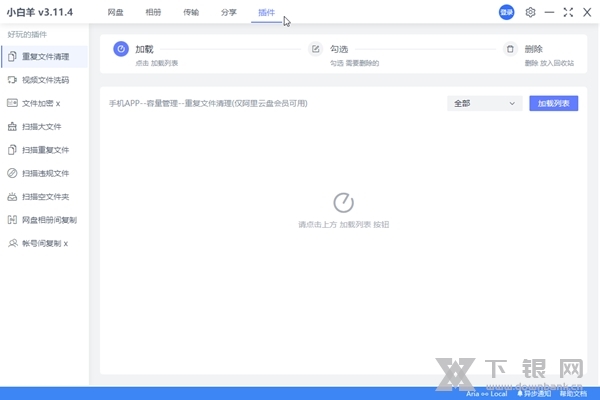Image resolution: width=600 pixels, height=400 pixels.
Task: Click the 请点击上方 加载列表 按钮 hint text
Action: [344, 225]
